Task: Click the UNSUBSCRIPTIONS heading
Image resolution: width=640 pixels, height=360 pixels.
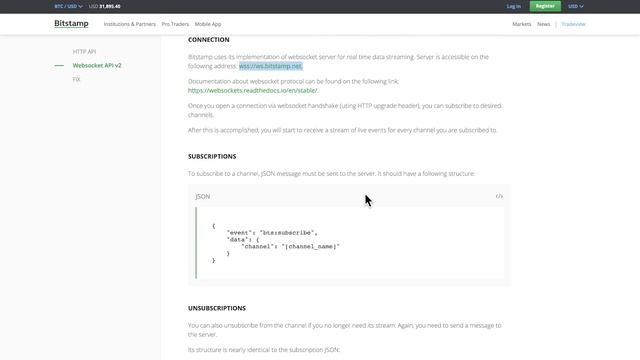Action: tap(217, 308)
